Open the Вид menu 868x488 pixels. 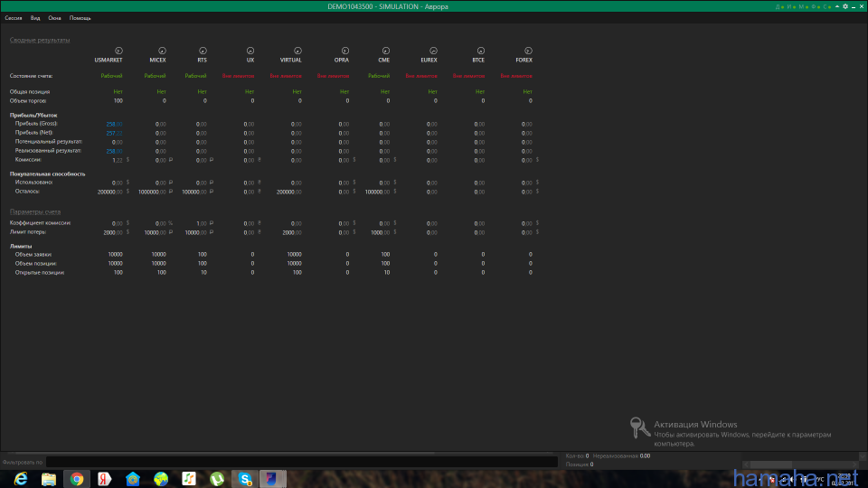point(35,18)
